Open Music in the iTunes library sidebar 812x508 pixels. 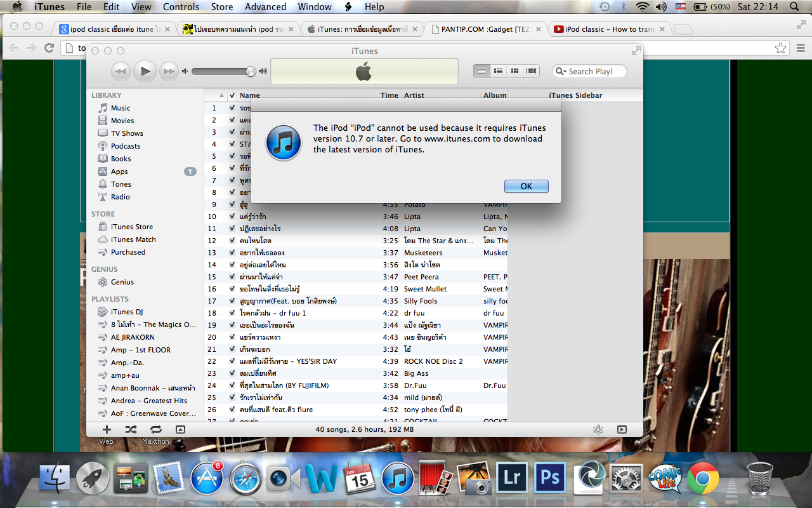click(121, 108)
